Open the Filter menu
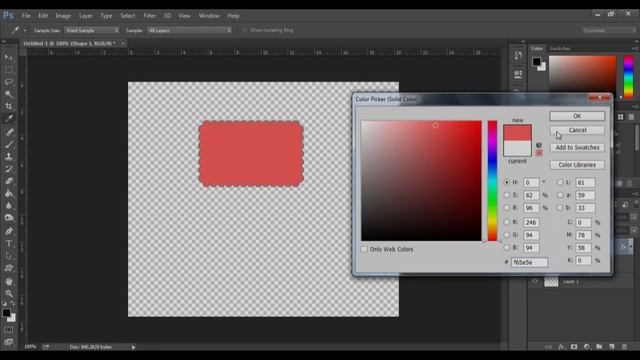The width and height of the screenshot is (640, 360). click(x=149, y=16)
